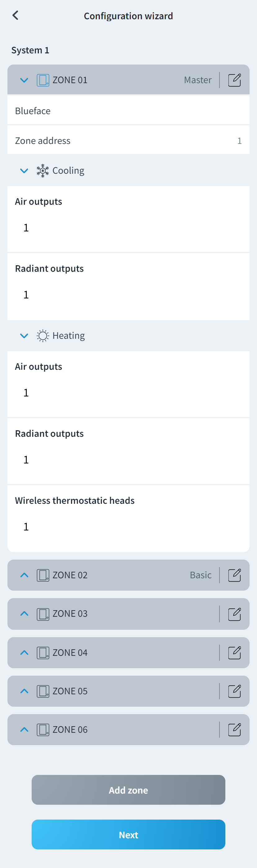Viewport: 257px width, 868px height.
Task: Go back using the top-left arrow
Action: pyautogui.click(x=15, y=16)
